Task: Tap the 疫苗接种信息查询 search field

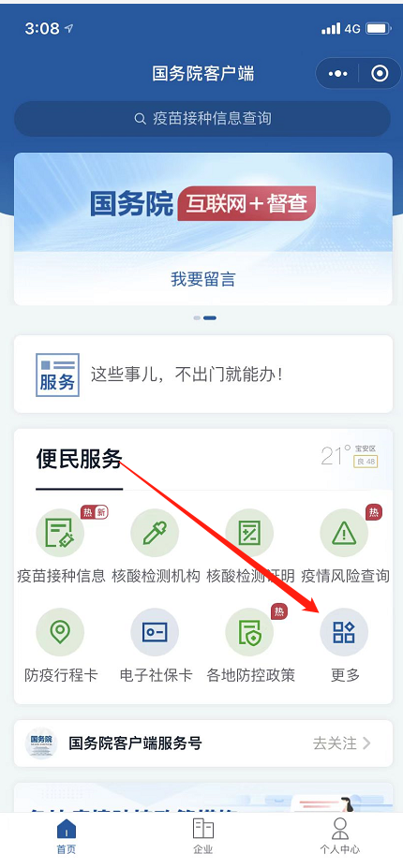Action: [x=202, y=119]
